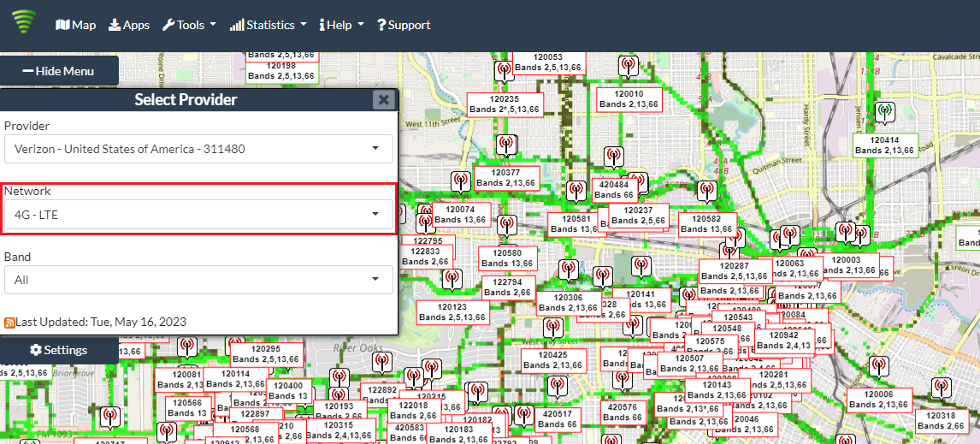Click the green signal logo icon
The width and height of the screenshot is (980, 444).
click(x=25, y=21)
